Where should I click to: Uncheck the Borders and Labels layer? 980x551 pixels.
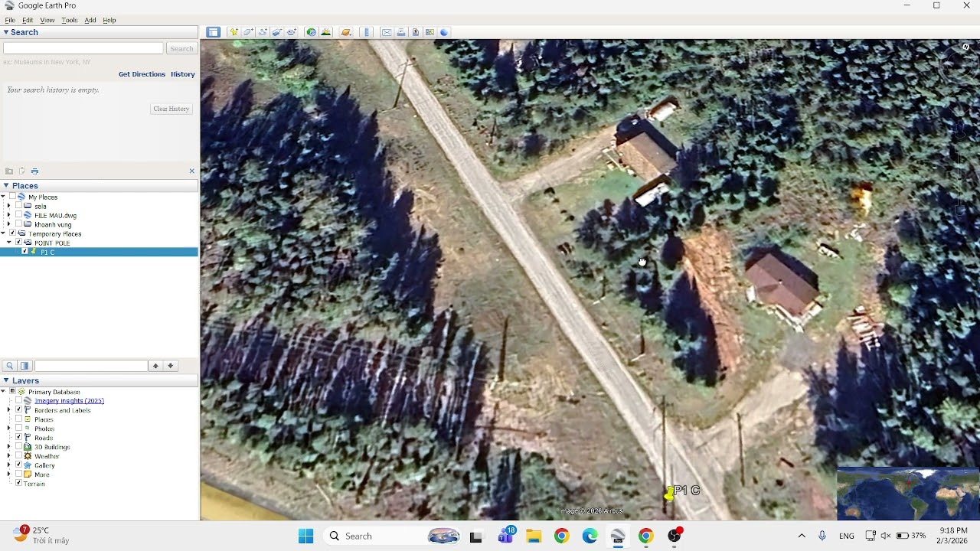[x=18, y=410]
